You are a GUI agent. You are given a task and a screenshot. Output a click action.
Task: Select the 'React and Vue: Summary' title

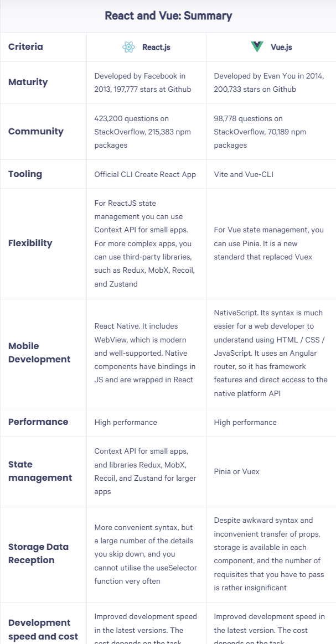(x=168, y=15)
